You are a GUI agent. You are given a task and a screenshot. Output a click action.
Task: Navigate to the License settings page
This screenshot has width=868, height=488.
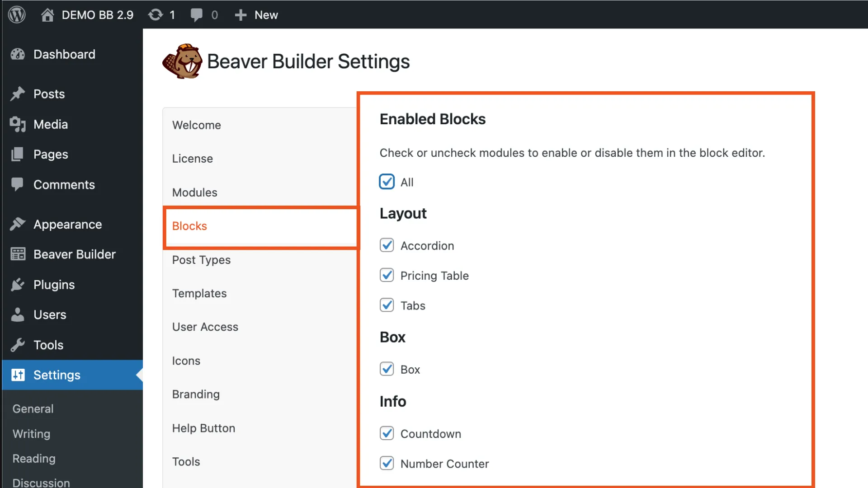click(192, 159)
